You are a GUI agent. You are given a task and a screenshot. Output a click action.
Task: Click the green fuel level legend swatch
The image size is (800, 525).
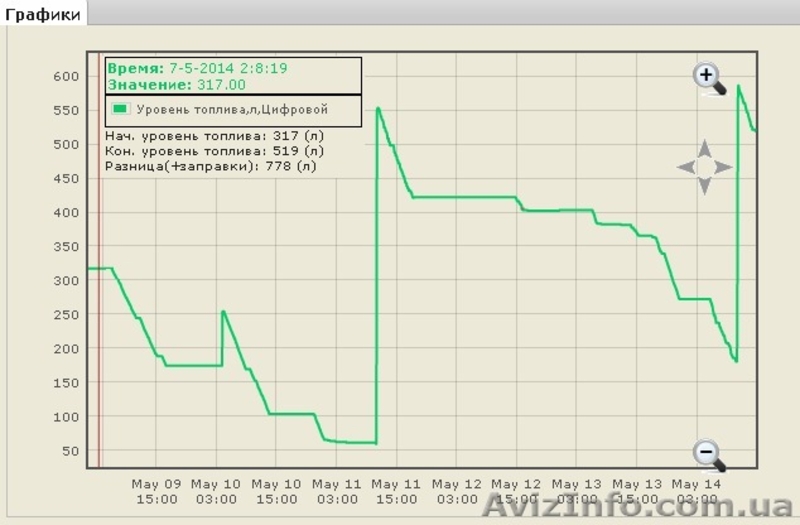(121, 109)
